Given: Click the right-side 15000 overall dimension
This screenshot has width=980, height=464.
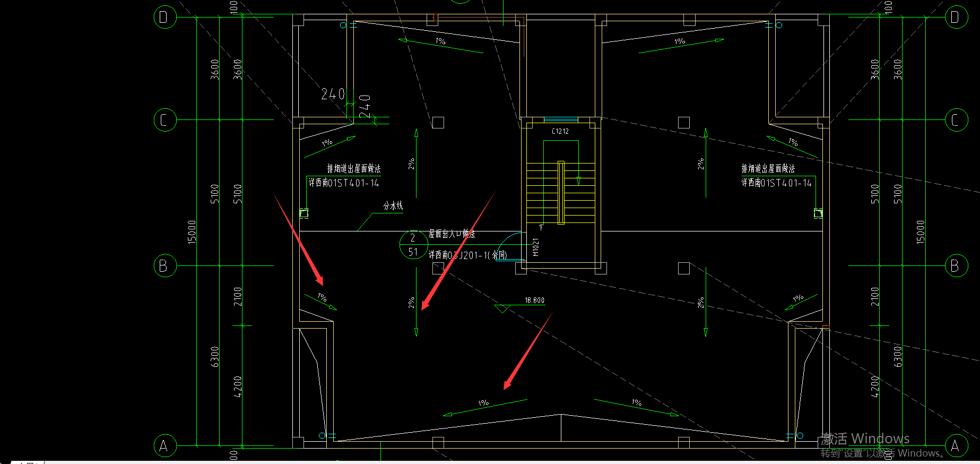Looking at the screenshot, I should click(x=921, y=232).
